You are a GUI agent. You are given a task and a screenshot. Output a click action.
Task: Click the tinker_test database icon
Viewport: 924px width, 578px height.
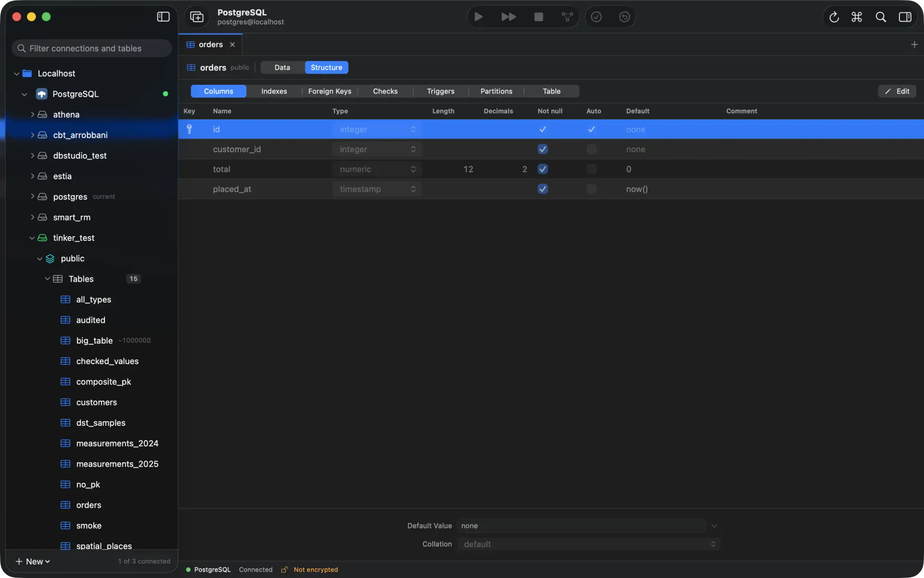[42, 238]
